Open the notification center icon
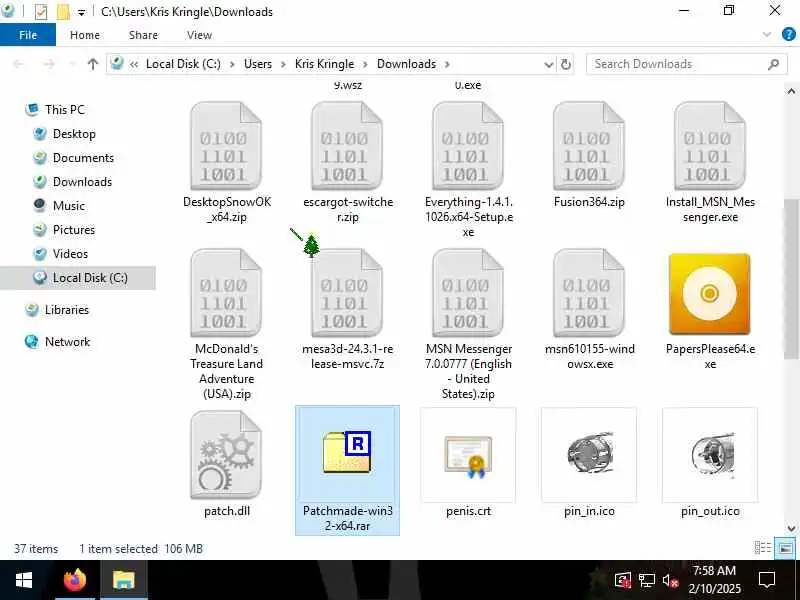800x600 pixels. coord(767,580)
